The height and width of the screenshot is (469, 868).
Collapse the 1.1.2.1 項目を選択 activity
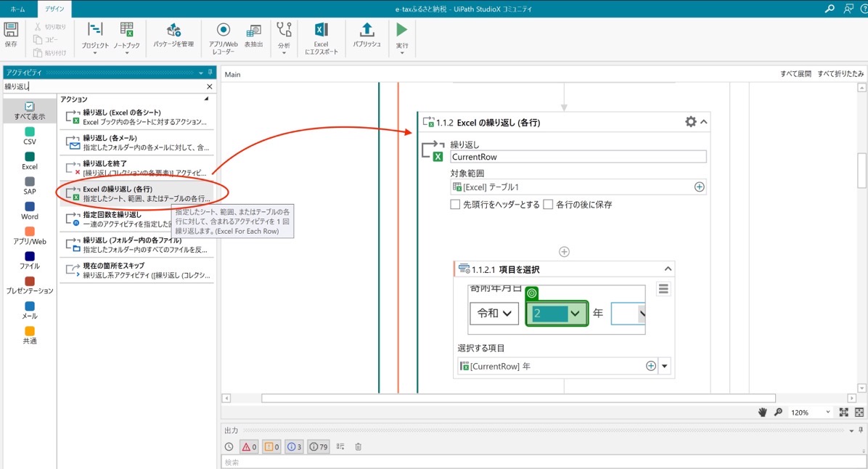click(x=668, y=269)
